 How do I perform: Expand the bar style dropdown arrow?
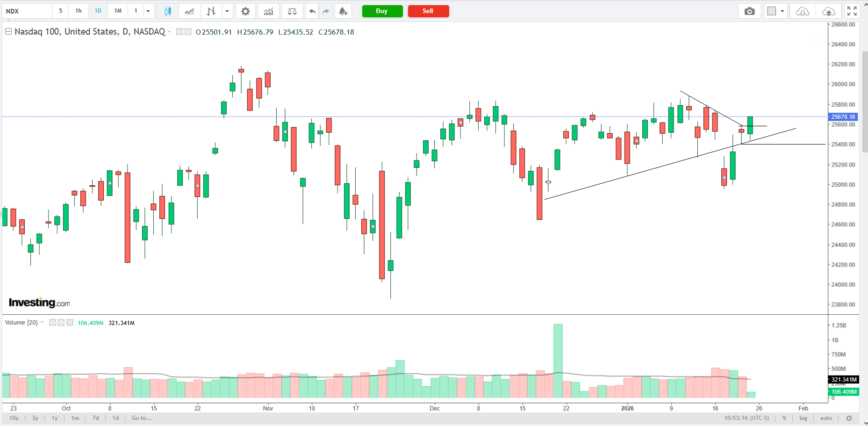pos(227,11)
